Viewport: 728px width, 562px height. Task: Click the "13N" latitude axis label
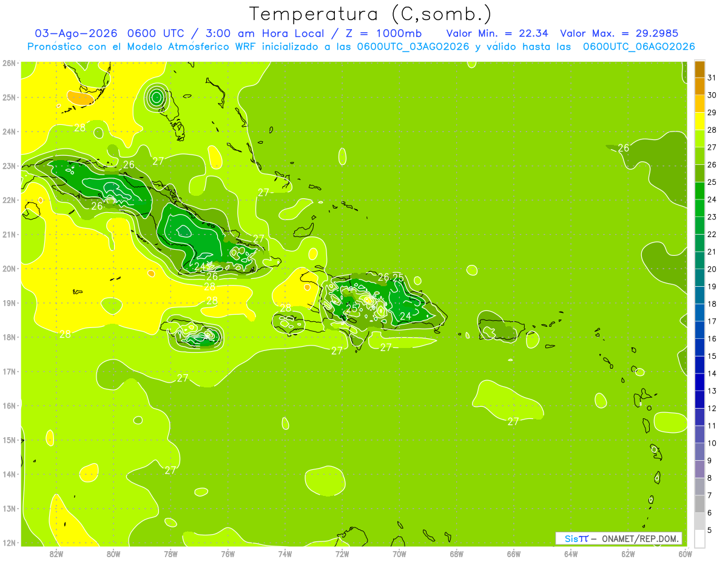point(9,508)
